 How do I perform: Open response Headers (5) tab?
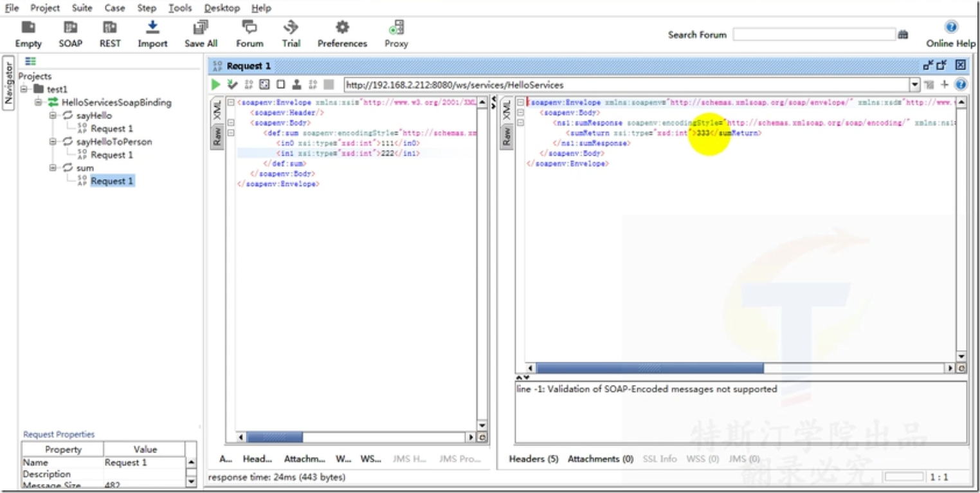click(534, 459)
